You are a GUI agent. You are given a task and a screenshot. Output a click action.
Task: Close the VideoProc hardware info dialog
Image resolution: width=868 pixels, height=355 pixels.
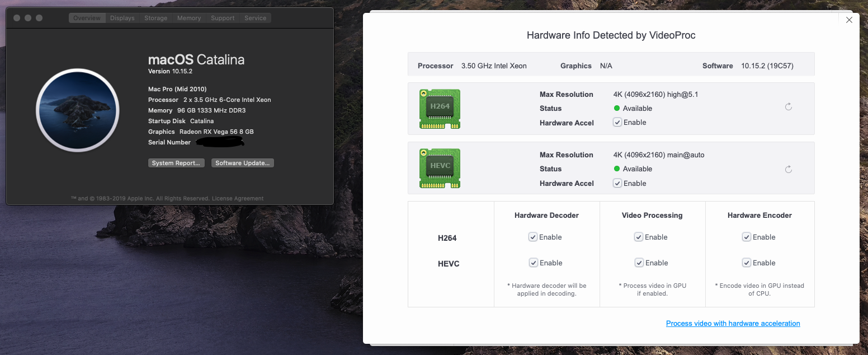click(x=849, y=20)
